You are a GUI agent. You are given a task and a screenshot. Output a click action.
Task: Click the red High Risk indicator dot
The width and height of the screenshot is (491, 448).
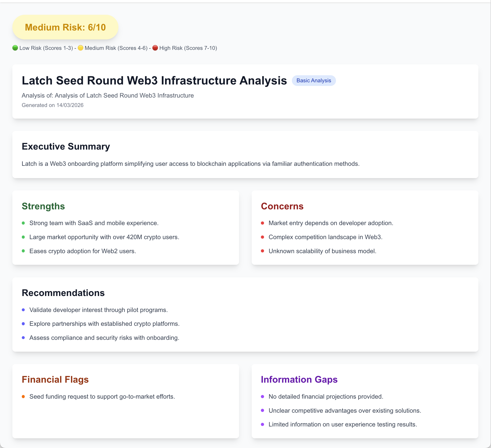[x=155, y=48]
